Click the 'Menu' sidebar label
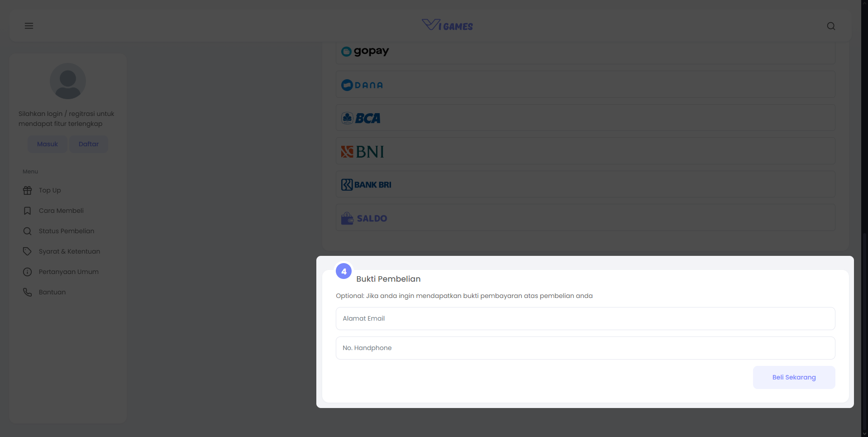The width and height of the screenshot is (868, 437). coord(30,172)
